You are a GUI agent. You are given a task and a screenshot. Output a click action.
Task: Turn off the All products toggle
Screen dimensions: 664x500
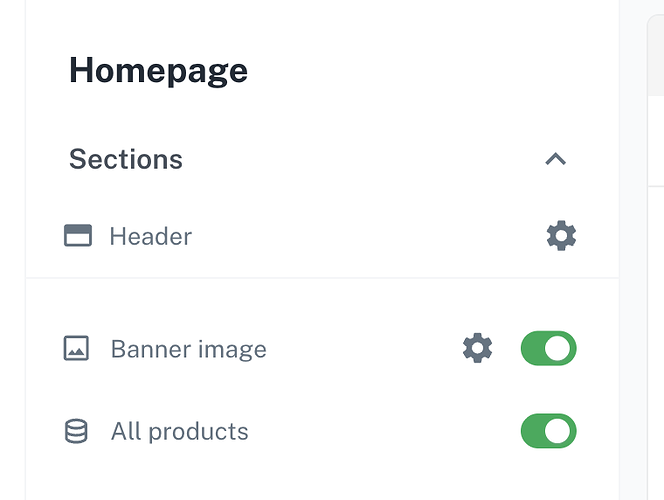548,431
